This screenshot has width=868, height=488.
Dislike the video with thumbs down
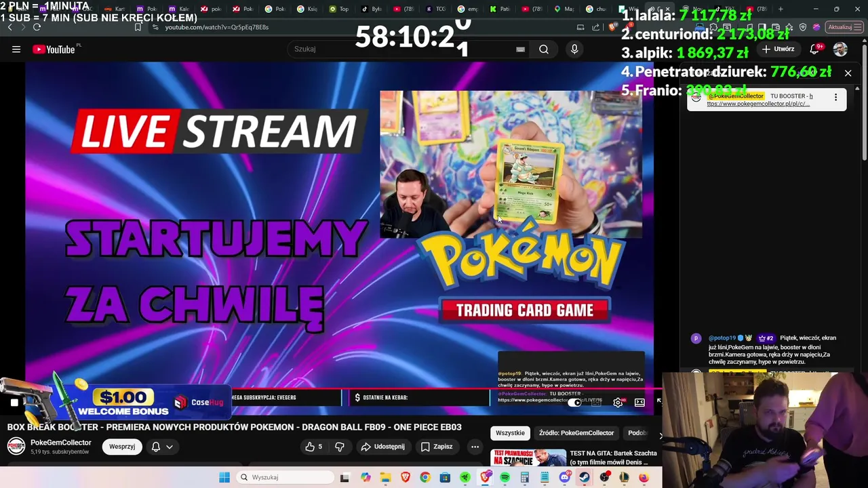(x=340, y=447)
